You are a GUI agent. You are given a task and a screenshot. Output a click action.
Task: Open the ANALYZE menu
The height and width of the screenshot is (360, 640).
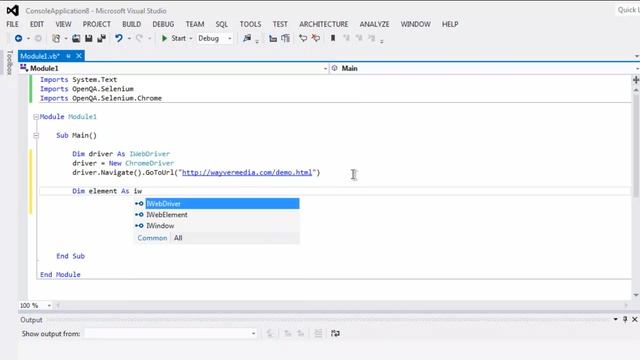point(374,24)
